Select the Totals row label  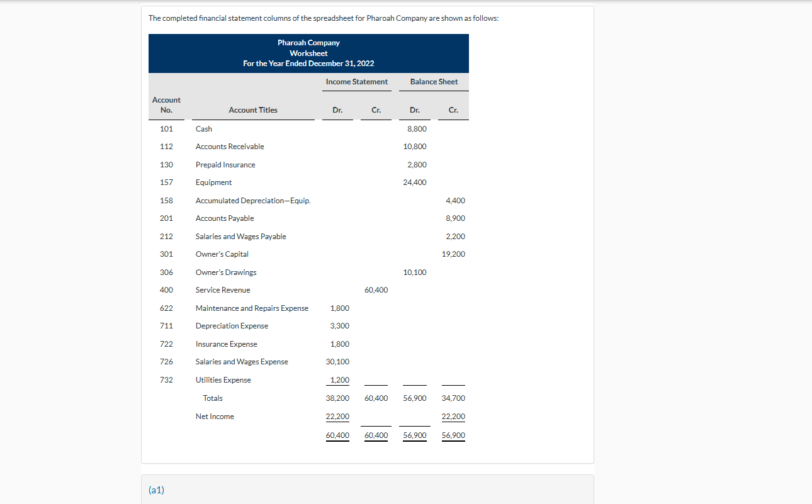(212, 398)
